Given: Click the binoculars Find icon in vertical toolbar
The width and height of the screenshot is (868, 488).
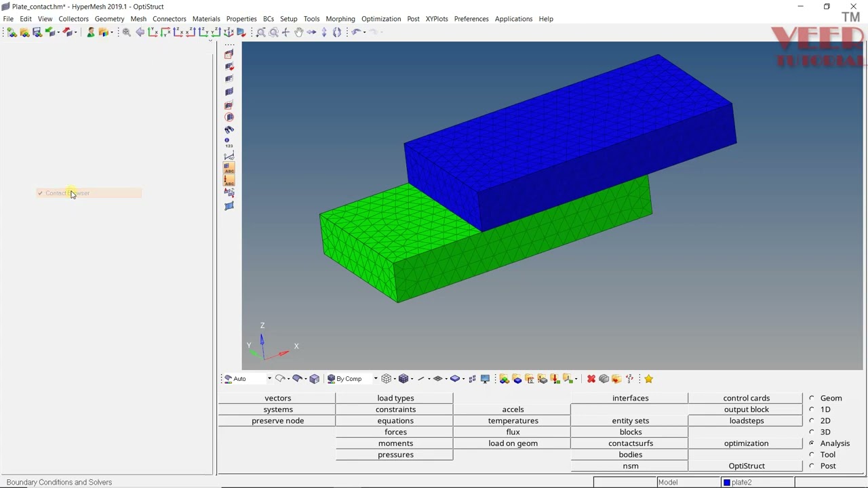Looking at the screenshot, I should (229, 129).
